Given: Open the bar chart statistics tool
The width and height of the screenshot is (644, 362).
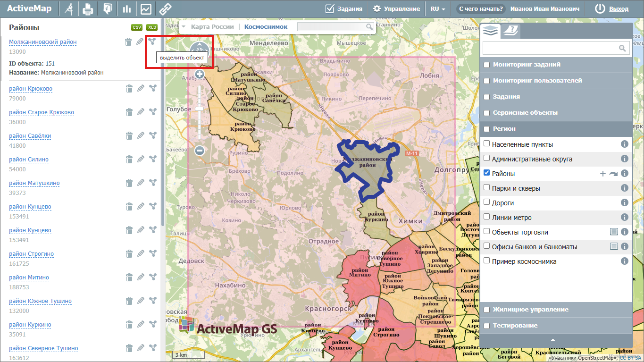Looking at the screenshot, I should click(126, 9).
